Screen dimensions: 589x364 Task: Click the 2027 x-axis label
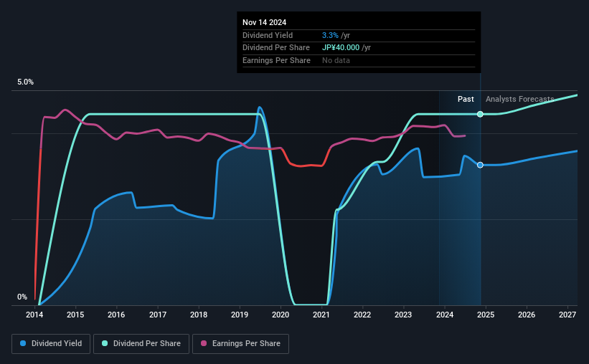[x=567, y=315]
